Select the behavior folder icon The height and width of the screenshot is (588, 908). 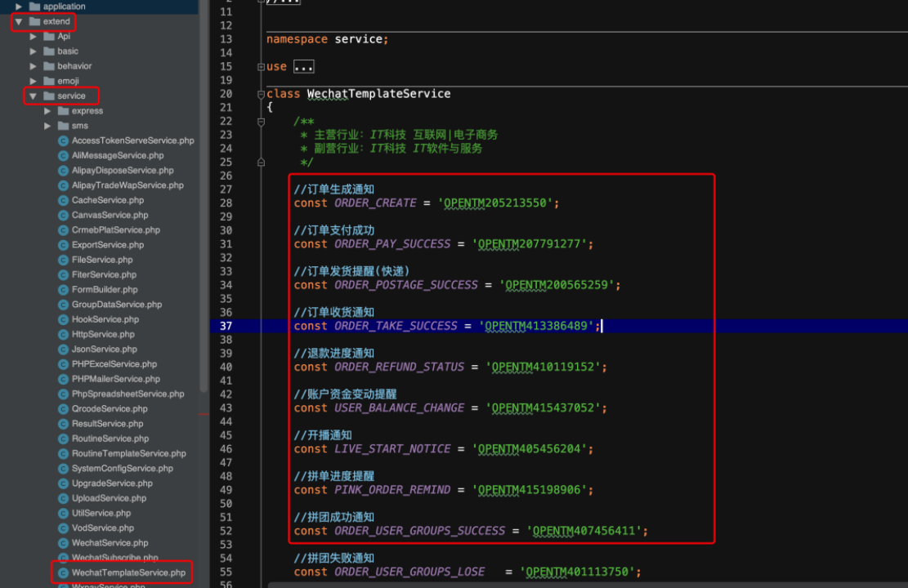[x=49, y=66]
